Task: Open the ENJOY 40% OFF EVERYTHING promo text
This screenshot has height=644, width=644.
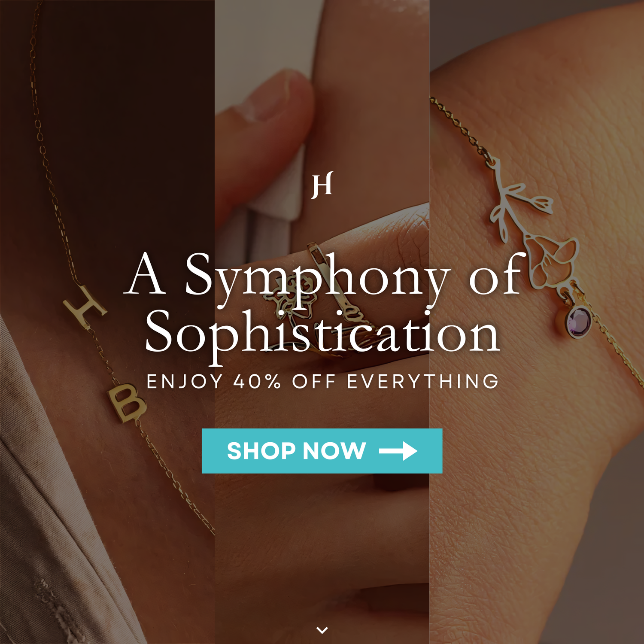Action: (x=323, y=381)
